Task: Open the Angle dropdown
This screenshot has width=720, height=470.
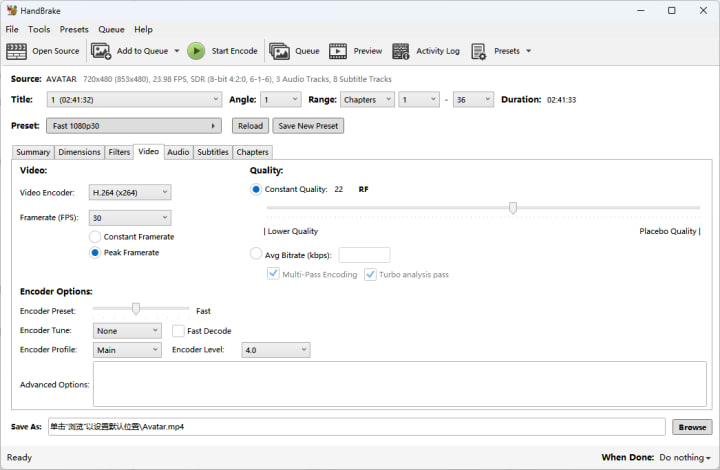Action: [x=281, y=100]
